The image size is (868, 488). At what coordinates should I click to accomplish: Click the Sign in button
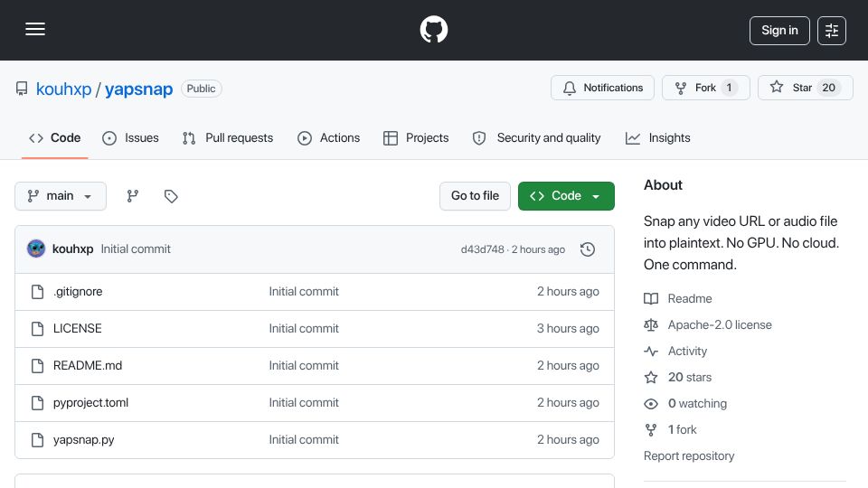(x=779, y=31)
